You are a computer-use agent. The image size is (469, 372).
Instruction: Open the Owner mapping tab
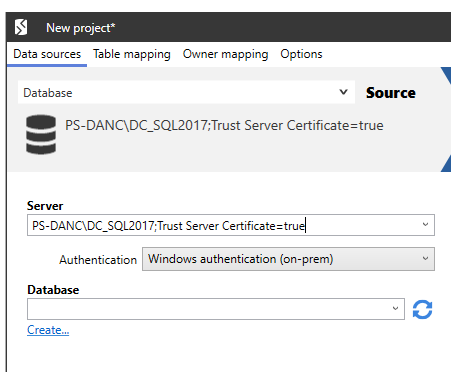[x=225, y=54]
